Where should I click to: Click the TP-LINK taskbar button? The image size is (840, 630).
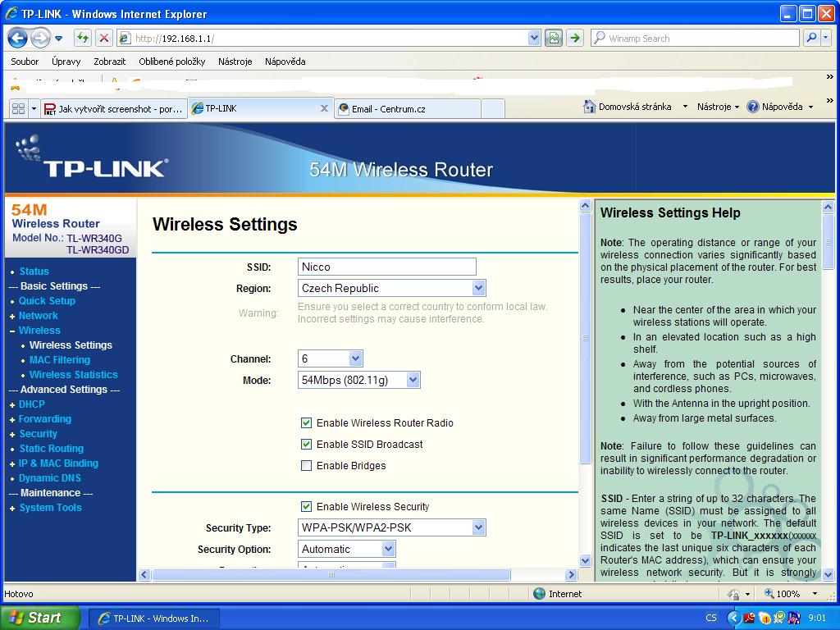[154, 619]
